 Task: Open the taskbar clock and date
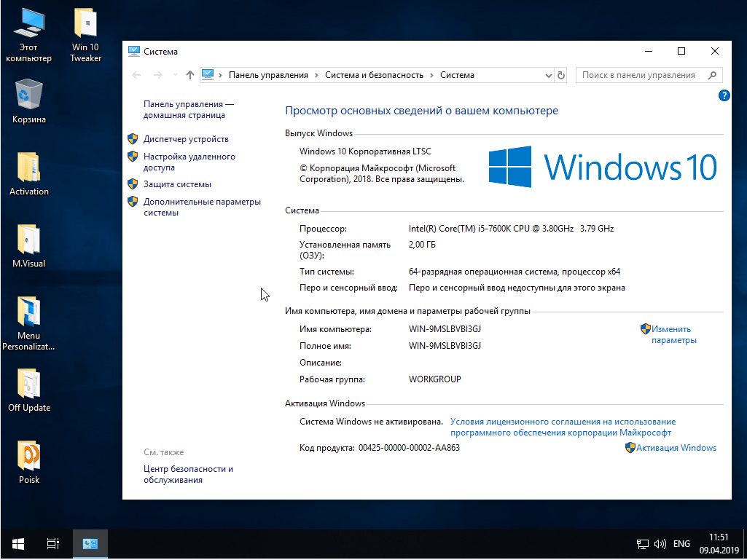point(718,544)
